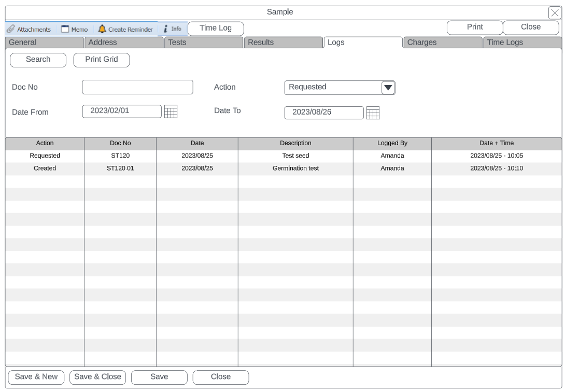Viewport: 565px width, 392px height.
Task: Click the Create Reminder bell icon
Action: 102,29
